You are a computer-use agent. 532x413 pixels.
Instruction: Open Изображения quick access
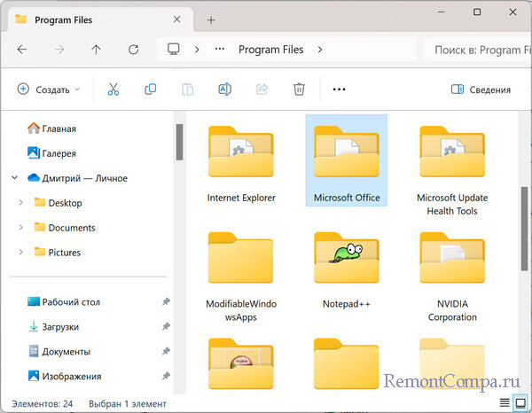coord(65,377)
